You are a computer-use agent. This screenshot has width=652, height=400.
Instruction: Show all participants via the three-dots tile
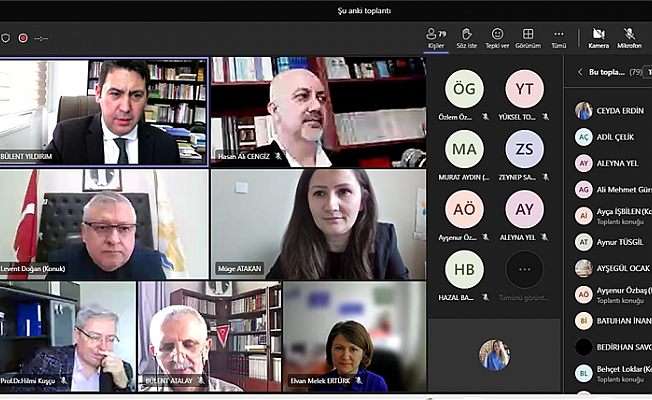coord(524,270)
